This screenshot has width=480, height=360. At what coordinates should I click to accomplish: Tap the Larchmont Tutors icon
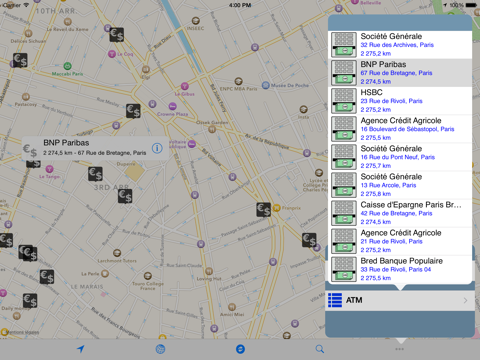coord(117,253)
